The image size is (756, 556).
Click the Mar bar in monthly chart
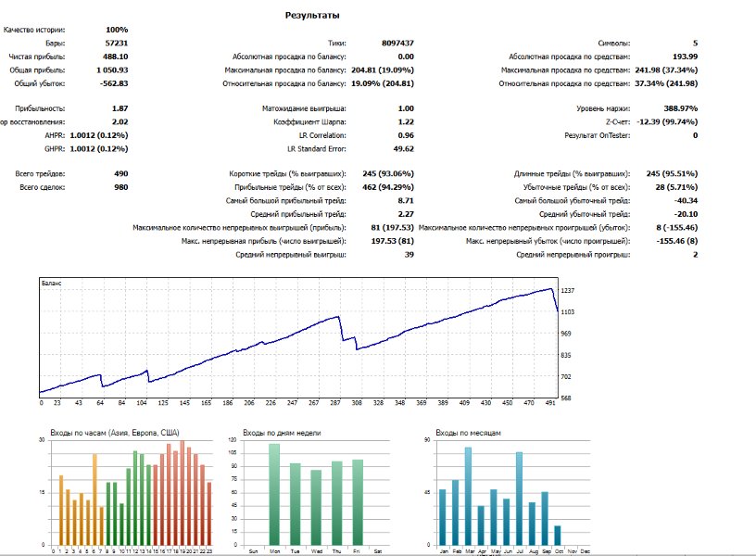point(468,496)
